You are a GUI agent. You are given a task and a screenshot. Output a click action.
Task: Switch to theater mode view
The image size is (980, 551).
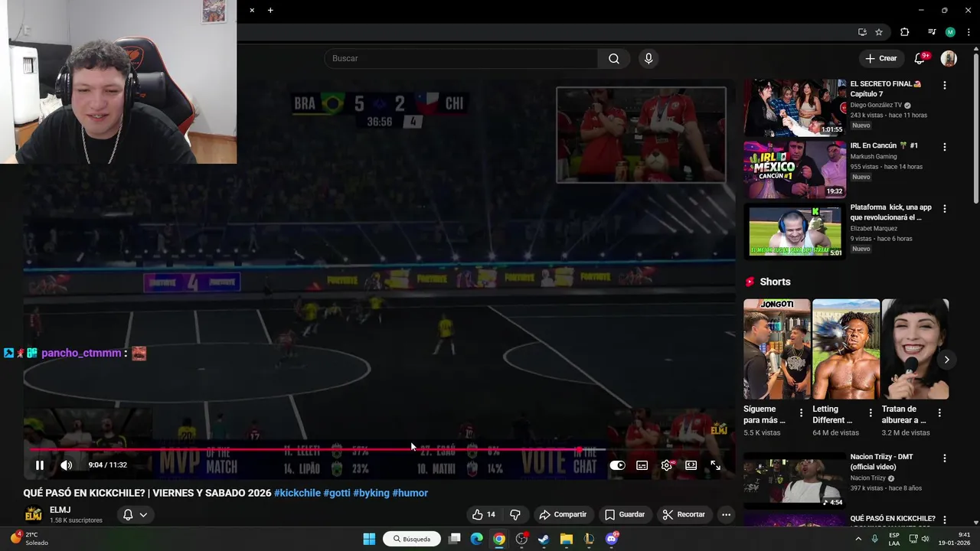[x=691, y=465]
